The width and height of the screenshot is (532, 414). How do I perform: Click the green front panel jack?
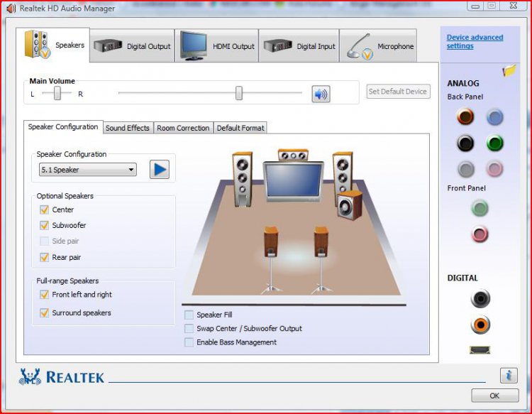pyautogui.click(x=480, y=208)
